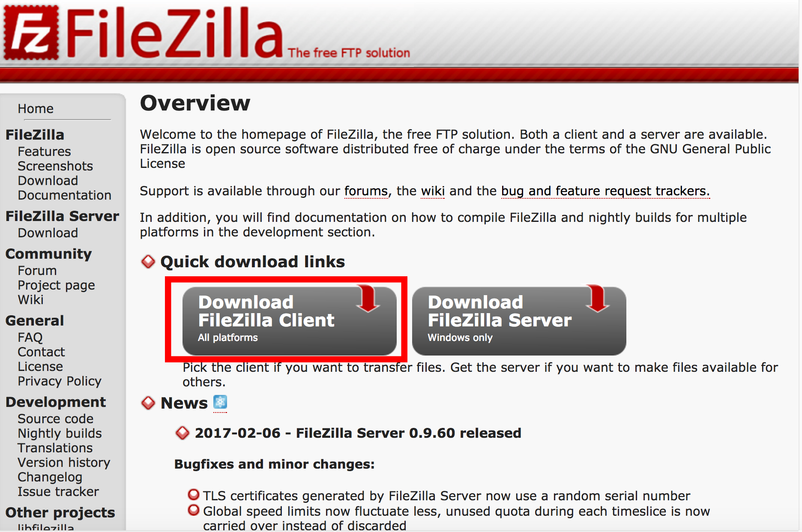
Task: Open the forums link
Action: pyautogui.click(x=366, y=191)
